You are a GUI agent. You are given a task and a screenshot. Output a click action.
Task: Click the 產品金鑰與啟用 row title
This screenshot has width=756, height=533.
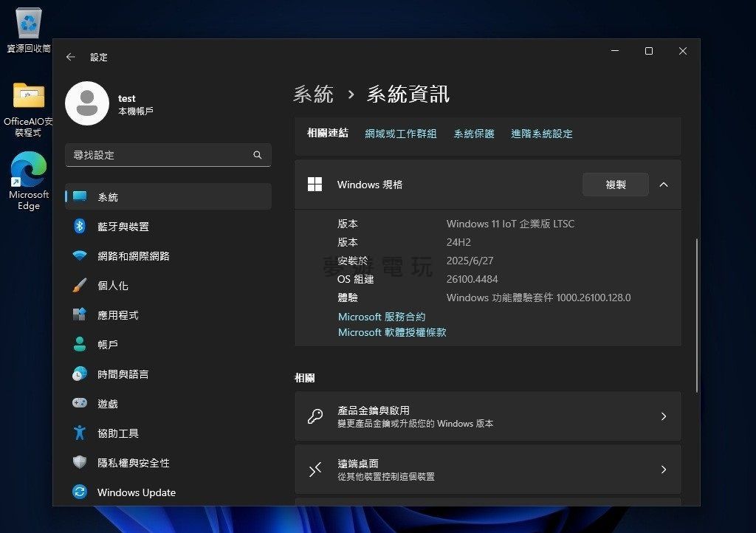(x=374, y=410)
